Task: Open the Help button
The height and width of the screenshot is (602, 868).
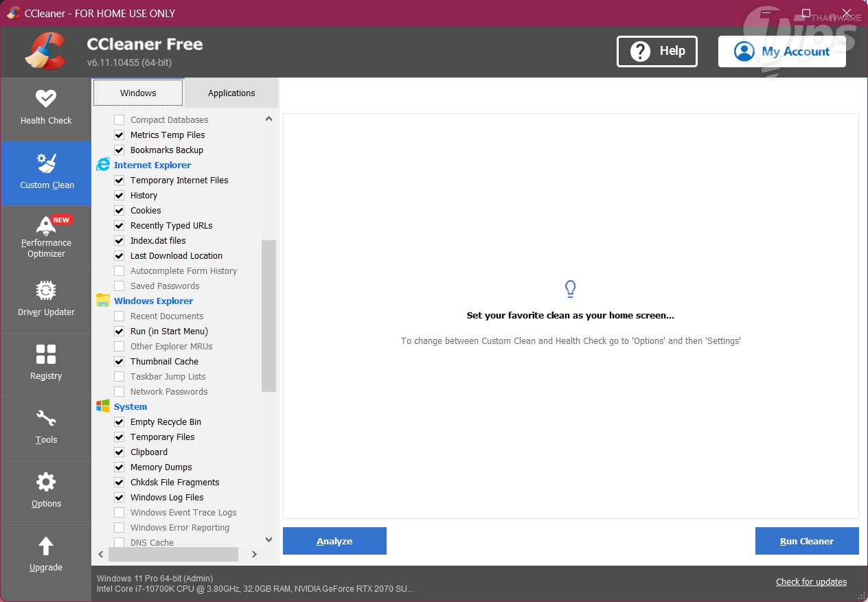Action: click(657, 51)
